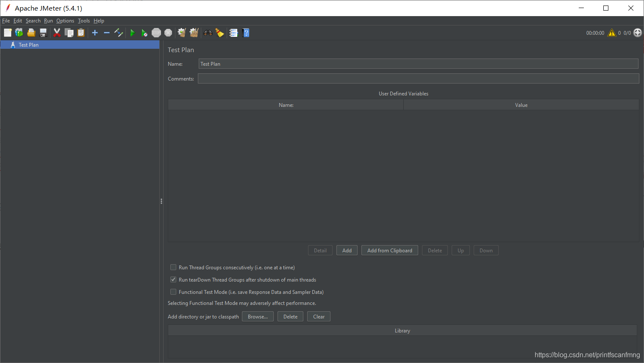This screenshot has width=644, height=363.
Task: Toggle Run tearDown Thread Groups checkbox
Action: (173, 279)
